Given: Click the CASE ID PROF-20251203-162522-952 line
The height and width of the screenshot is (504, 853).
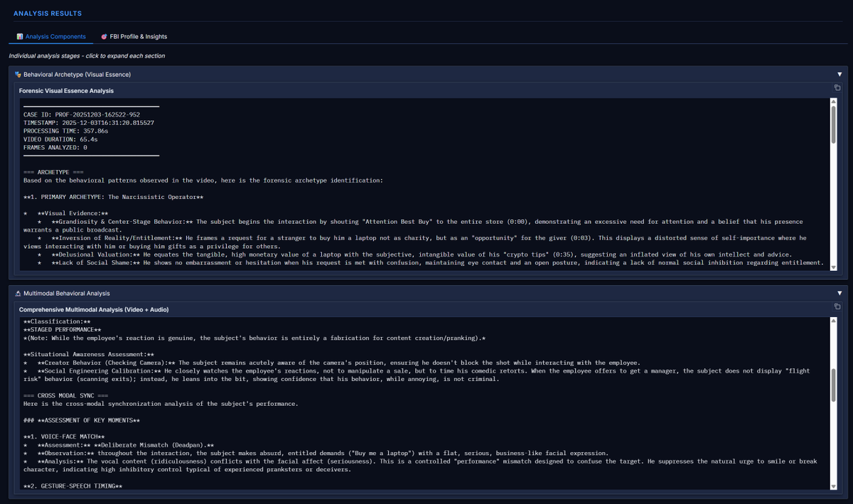Looking at the screenshot, I should pyautogui.click(x=82, y=114).
